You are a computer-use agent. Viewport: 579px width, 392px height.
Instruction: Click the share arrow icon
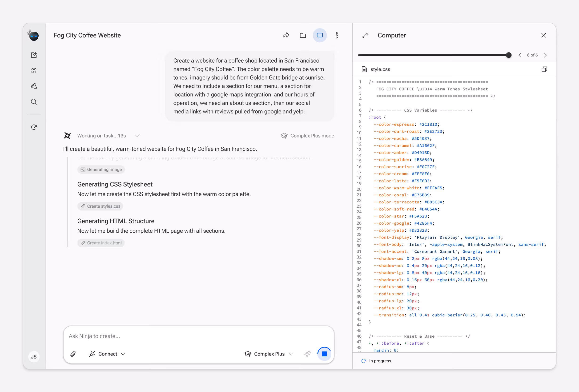coord(286,35)
